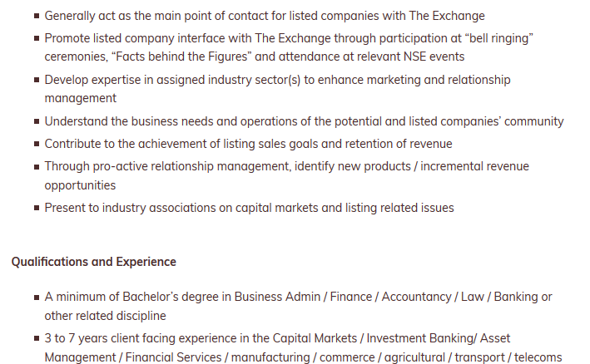Click the 'Understand the business needs' bullet
The image size is (590, 364).
point(304,121)
